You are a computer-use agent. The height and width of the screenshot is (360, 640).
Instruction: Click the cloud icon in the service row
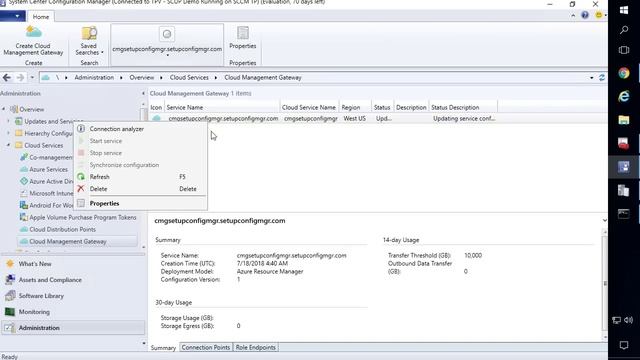pos(156,118)
